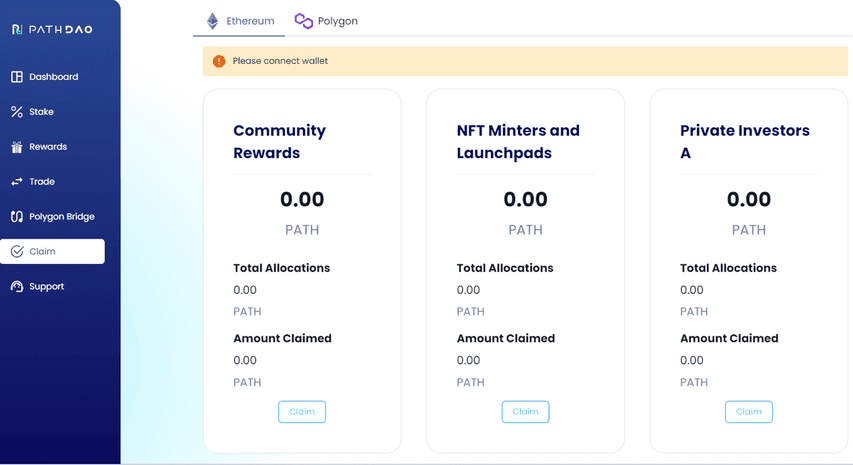Click the Polygon chain icon

pyautogui.click(x=304, y=21)
